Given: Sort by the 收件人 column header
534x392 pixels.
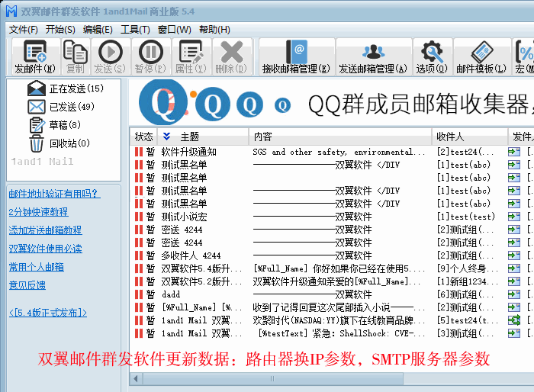Looking at the screenshot, I should coord(470,137).
